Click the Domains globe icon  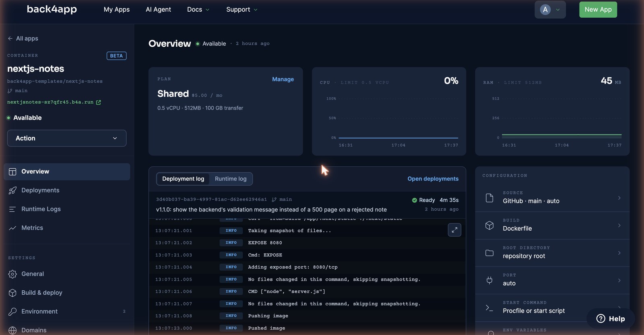pyautogui.click(x=12, y=330)
